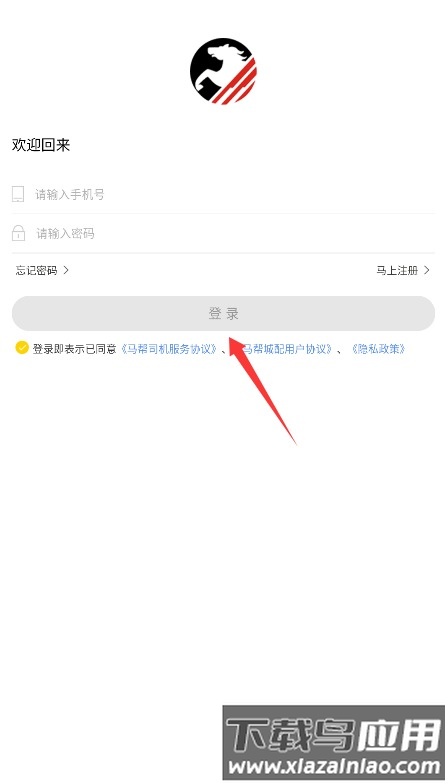Click the 登录 login button
This screenshot has width=448, height=784.
point(224,314)
